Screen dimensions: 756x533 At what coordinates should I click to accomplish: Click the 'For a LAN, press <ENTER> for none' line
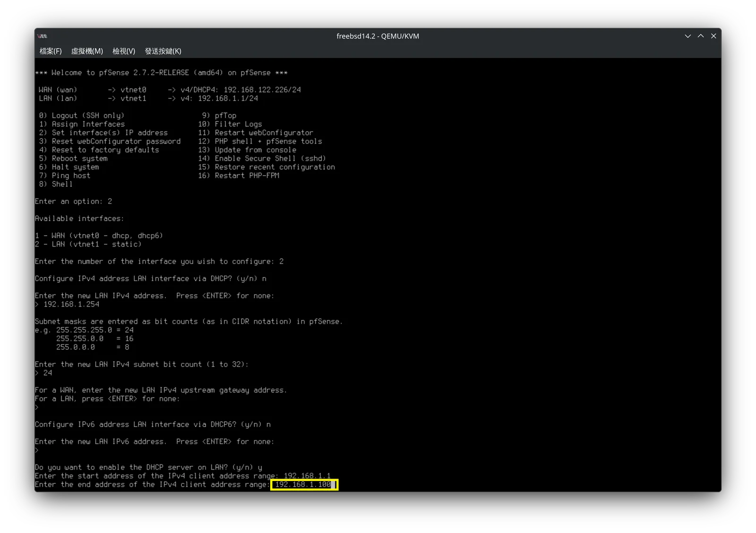pyautogui.click(x=107, y=399)
